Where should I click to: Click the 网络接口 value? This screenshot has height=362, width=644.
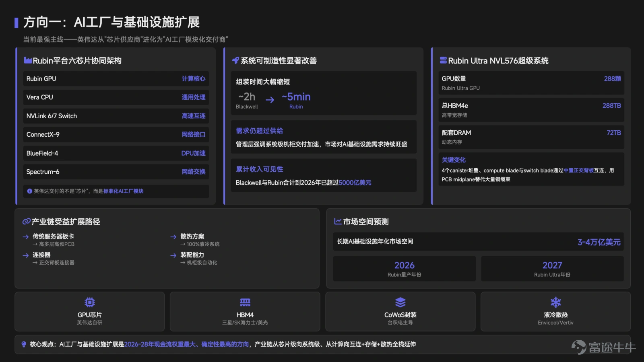(x=194, y=134)
